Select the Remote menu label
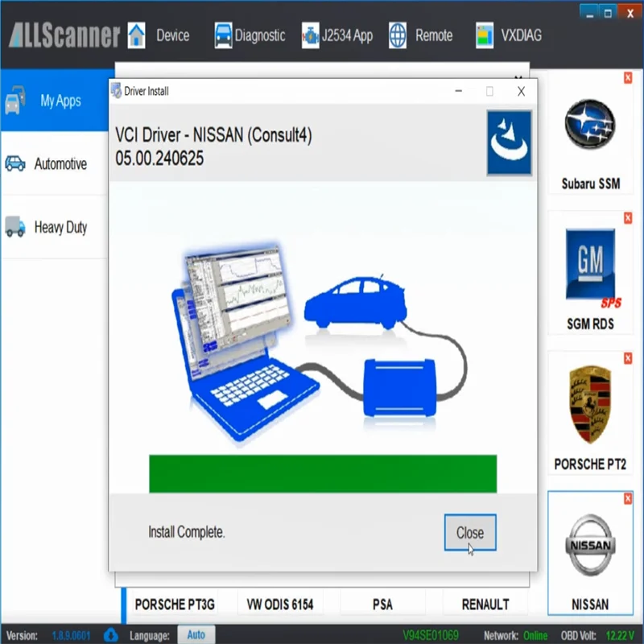The image size is (644, 644). (x=434, y=35)
